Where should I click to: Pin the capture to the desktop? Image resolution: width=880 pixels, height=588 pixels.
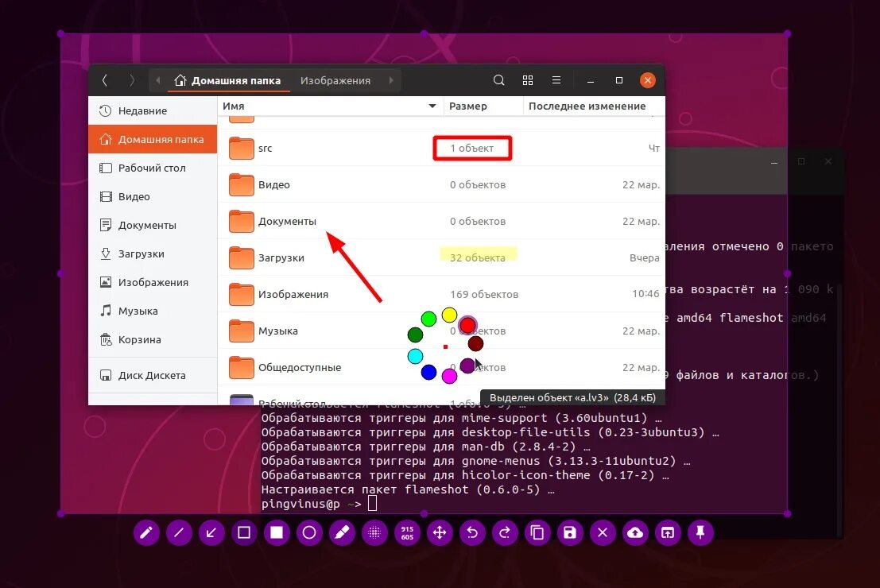[700, 532]
